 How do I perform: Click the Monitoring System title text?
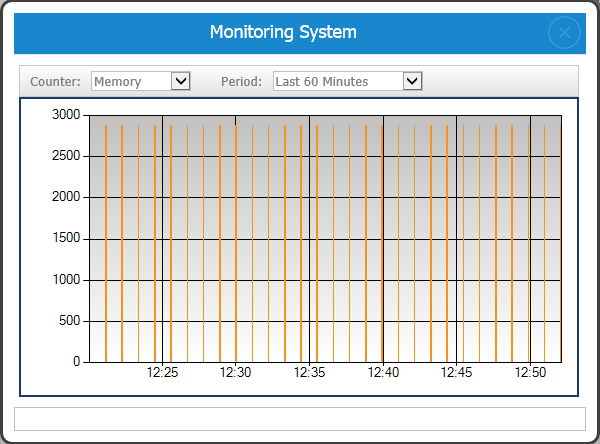283,32
